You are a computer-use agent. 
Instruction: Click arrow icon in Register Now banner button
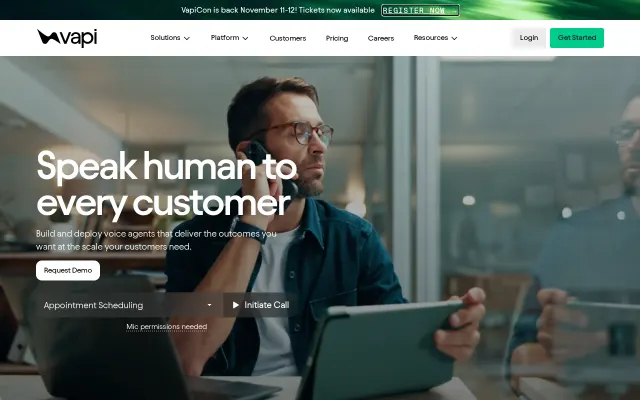pyautogui.click(x=454, y=11)
